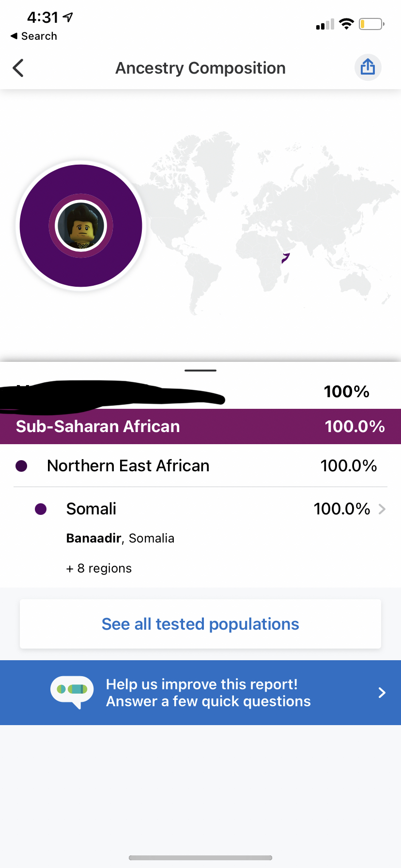The image size is (401, 868).
Task: Open survey using banner right chevron
Action: point(382,693)
